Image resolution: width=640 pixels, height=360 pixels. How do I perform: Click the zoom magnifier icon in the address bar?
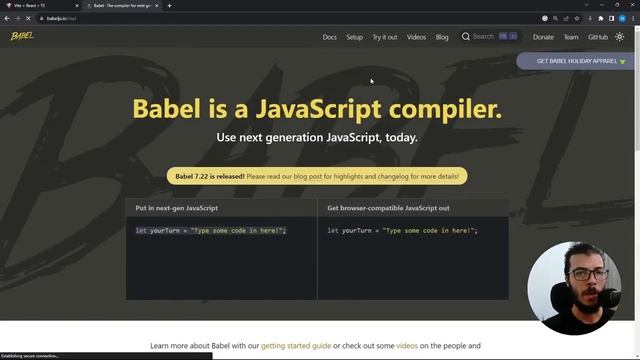click(x=556, y=18)
